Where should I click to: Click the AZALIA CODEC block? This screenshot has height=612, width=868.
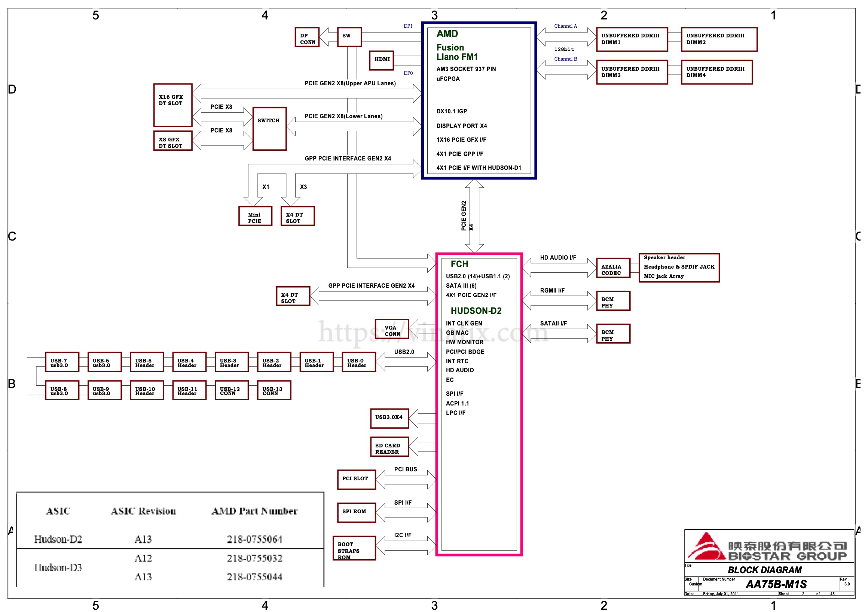[613, 268]
